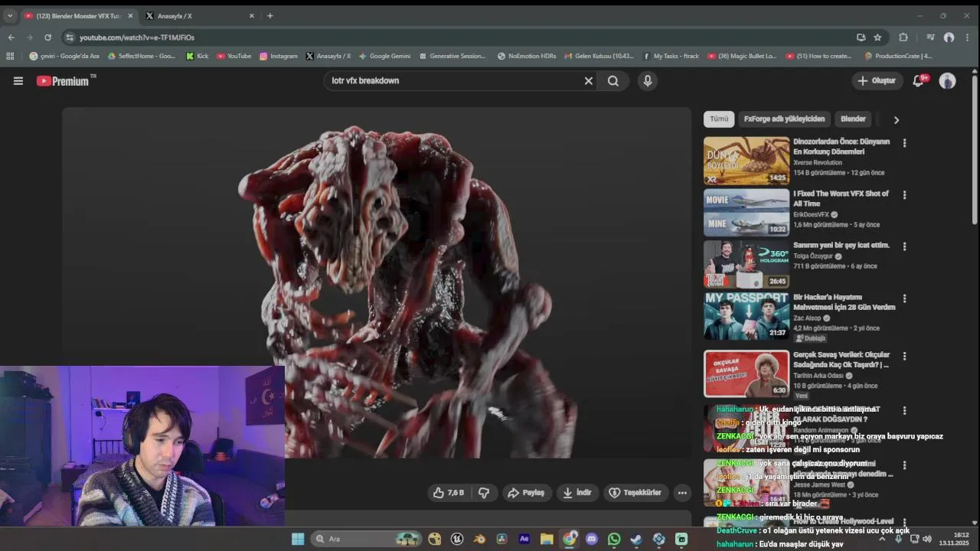Screen dimensions: 980x551
Task: Open 'Gerçek Savaş Verileri' video thumbnail
Action: 746,373
